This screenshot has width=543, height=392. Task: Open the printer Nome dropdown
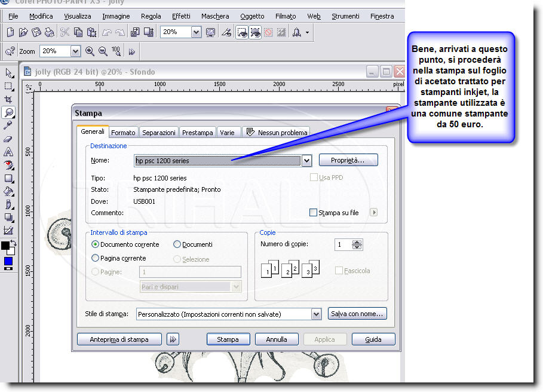(x=306, y=160)
